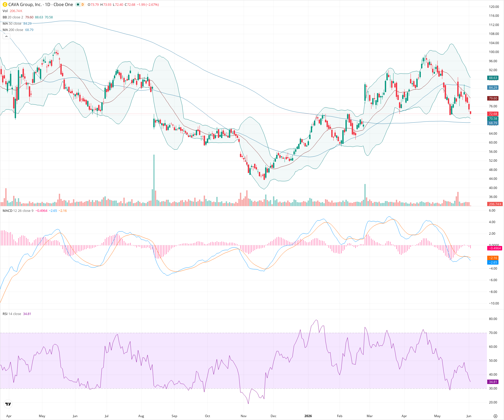
Task: Click the -2.65 MACD line axis label
Action: coord(493,262)
